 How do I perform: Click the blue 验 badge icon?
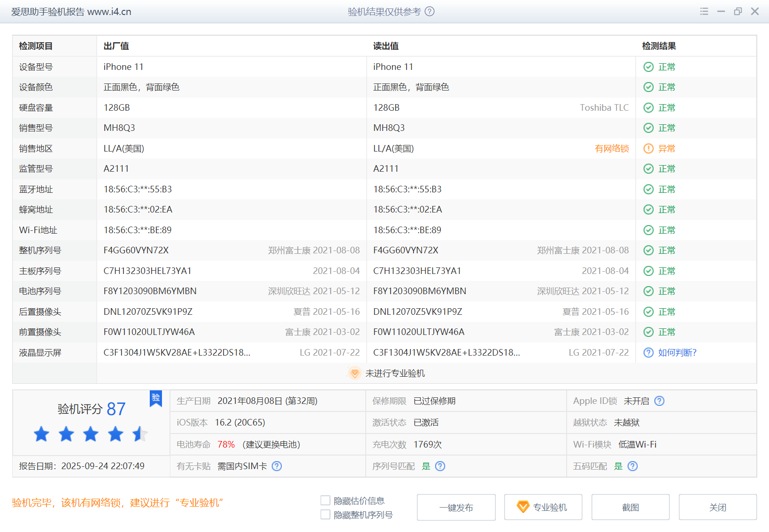point(156,398)
